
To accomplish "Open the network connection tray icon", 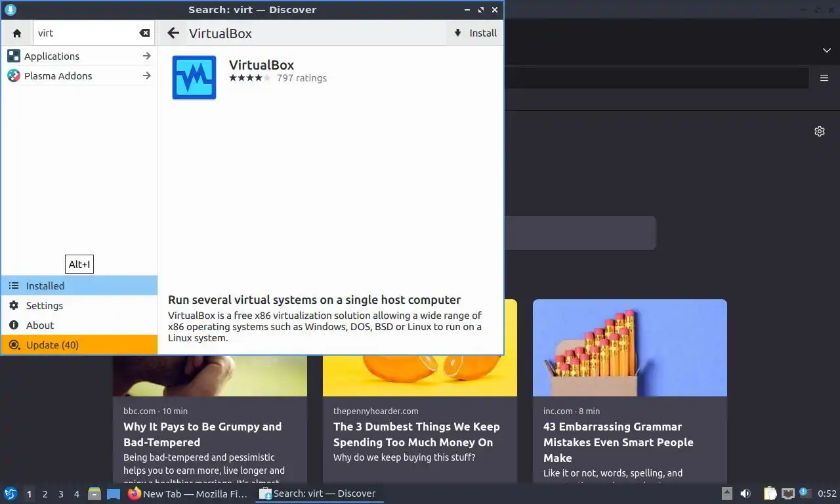I will pos(788,493).
